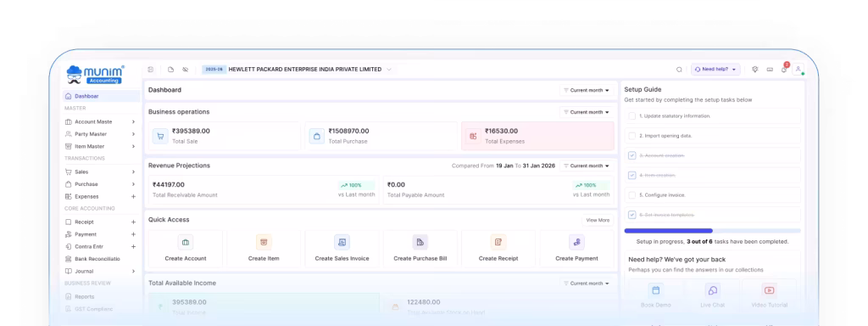Expand Party Master chevron
This screenshot has width=868, height=326.
click(x=133, y=134)
